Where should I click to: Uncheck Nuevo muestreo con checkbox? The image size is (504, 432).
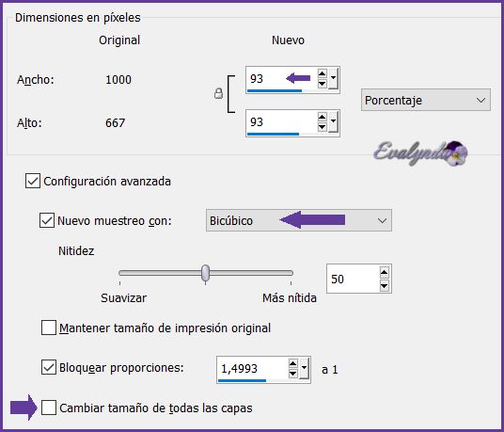pos(47,220)
